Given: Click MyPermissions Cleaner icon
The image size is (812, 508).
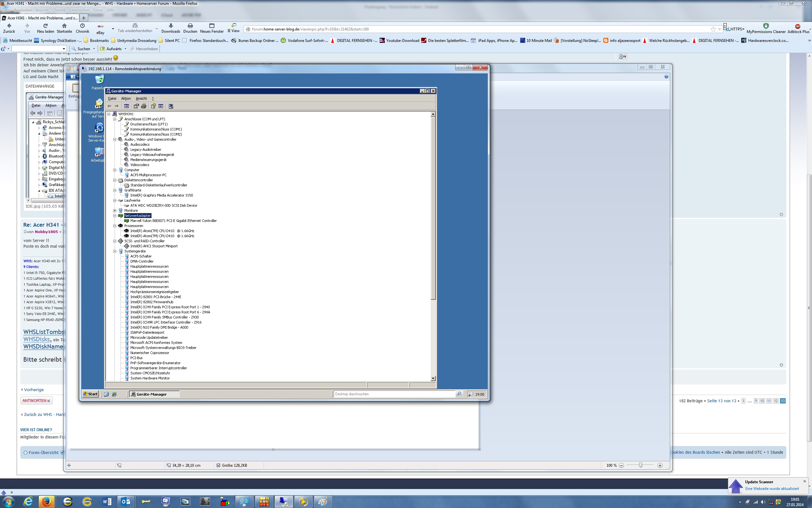Looking at the screenshot, I should [766, 28].
